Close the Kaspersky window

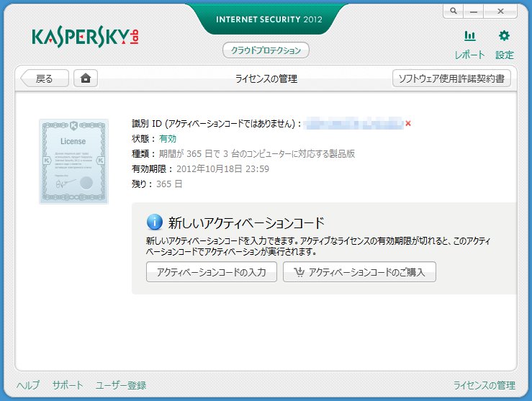(500, 11)
